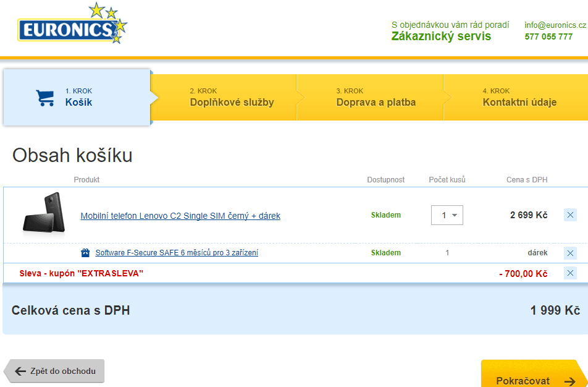
Task: Click the Obsah košíku heading
Action: [x=72, y=155]
